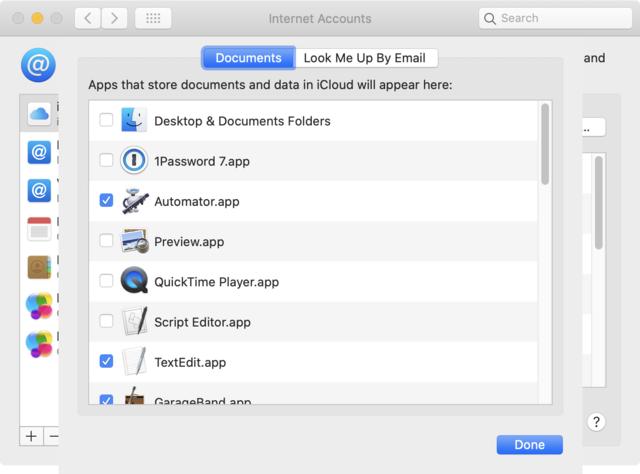Click the Preview.app label

point(189,242)
